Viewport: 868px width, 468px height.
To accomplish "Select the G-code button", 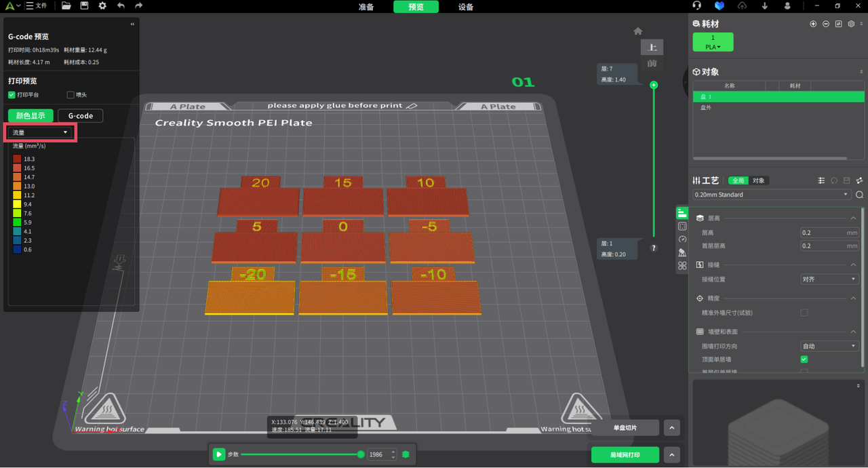I will coord(80,115).
